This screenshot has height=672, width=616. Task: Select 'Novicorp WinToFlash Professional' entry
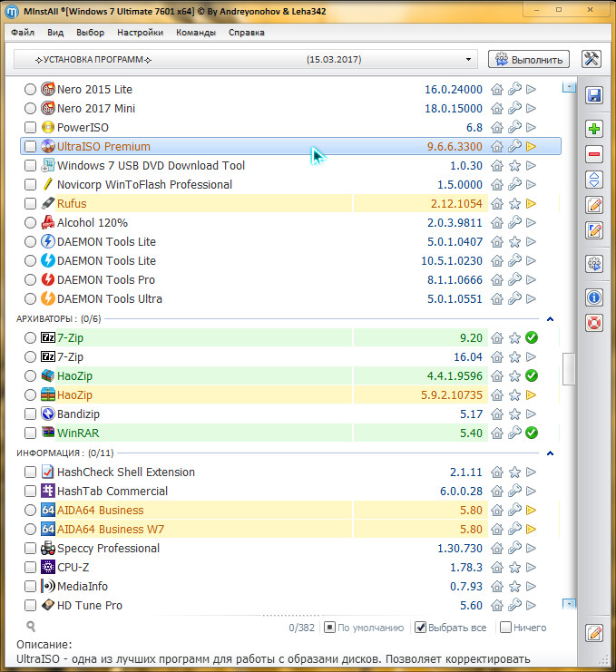pos(144,185)
